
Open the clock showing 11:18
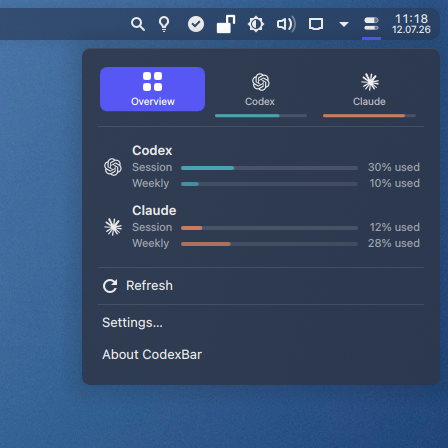[x=411, y=18]
